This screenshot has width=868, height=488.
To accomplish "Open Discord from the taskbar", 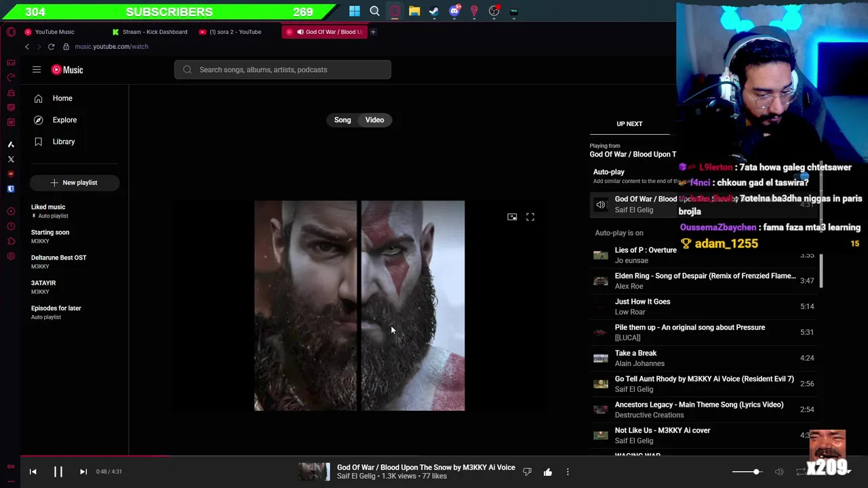I will click(454, 11).
